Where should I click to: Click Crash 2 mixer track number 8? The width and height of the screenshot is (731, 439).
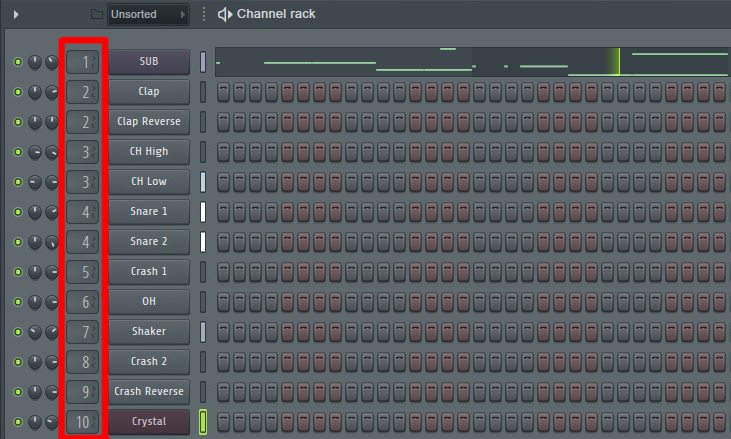pyautogui.click(x=83, y=362)
